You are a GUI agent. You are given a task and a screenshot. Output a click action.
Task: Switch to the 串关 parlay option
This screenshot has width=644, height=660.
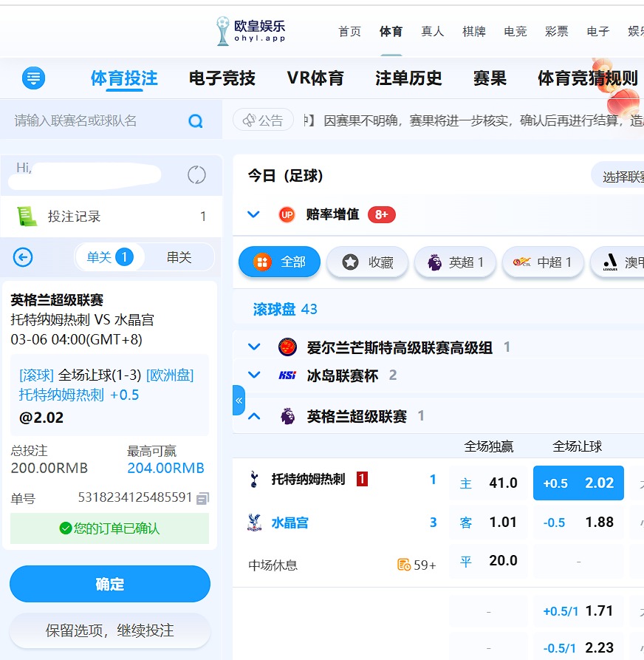click(179, 257)
